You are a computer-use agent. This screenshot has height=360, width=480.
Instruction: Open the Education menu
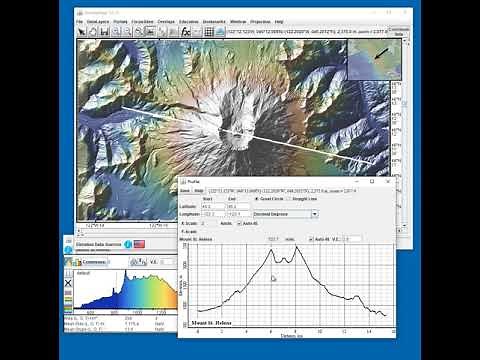click(x=189, y=22)
